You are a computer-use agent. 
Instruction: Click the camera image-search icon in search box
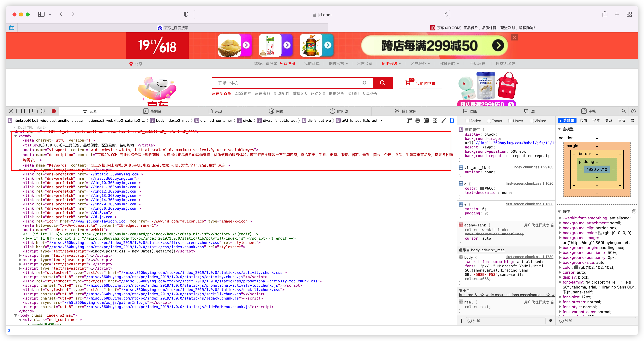click(364, 83)
